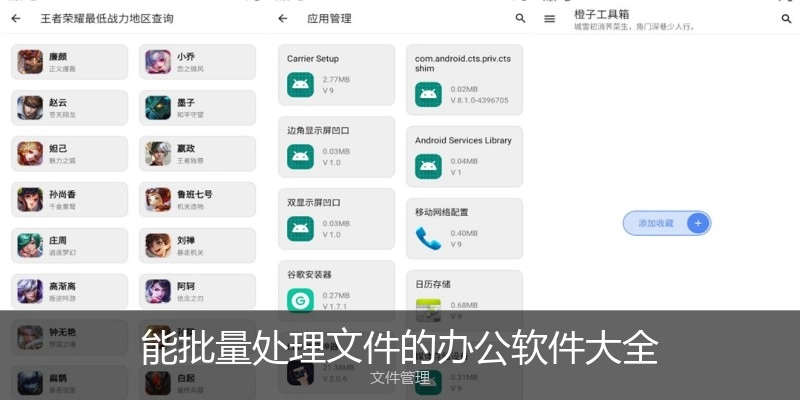Select the 庄周 hero avatar
Image resolution: width=800 pixels, height=400 pixels.
tap(30, 245)
